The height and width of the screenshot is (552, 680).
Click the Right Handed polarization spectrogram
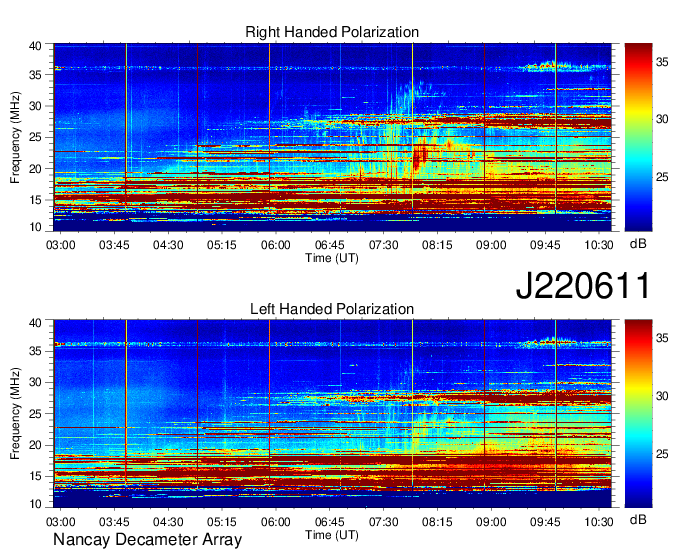[x=332, y=137]
